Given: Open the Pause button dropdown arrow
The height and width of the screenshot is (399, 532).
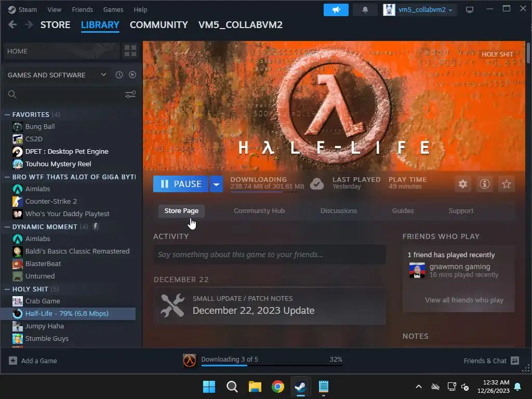Looking at the screenshot, I should coord(216,184).
